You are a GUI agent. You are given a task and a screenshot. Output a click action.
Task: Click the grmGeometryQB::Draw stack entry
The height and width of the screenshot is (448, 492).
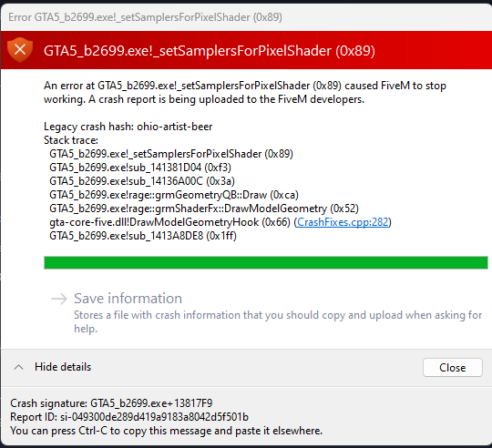174,195
